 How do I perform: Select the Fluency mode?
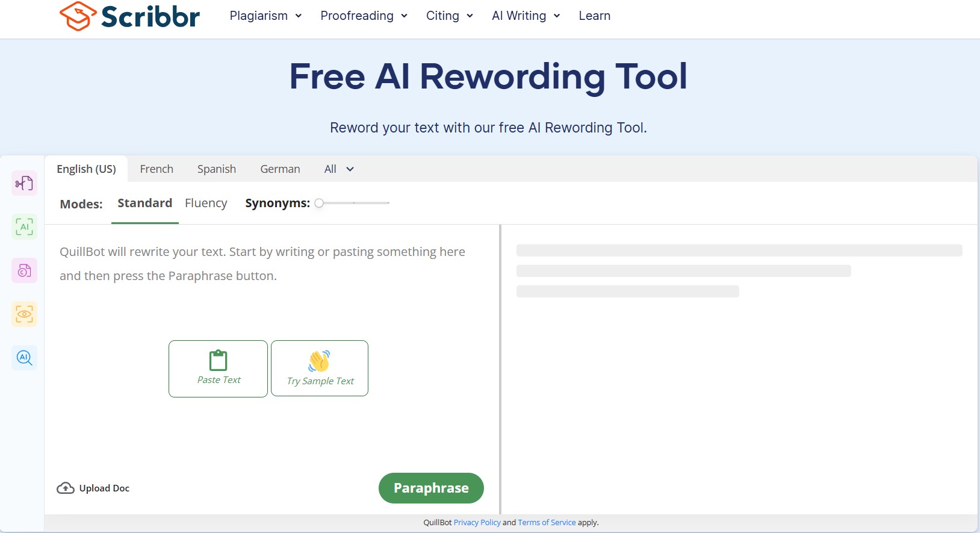tap(206, 204)
